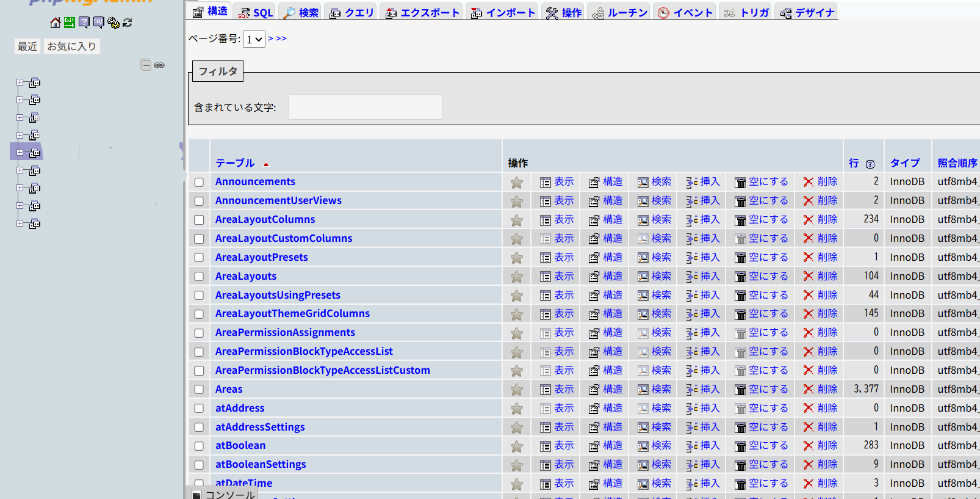Screen dimensions: 980x499
Task: Open the page number dropdown
Action: 254,40
